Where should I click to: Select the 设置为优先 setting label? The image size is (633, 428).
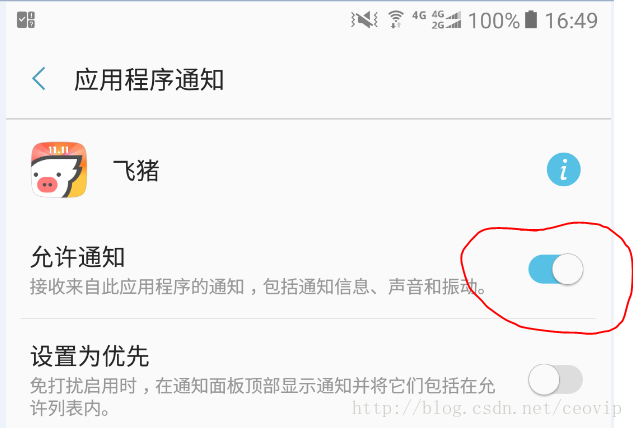90,356
